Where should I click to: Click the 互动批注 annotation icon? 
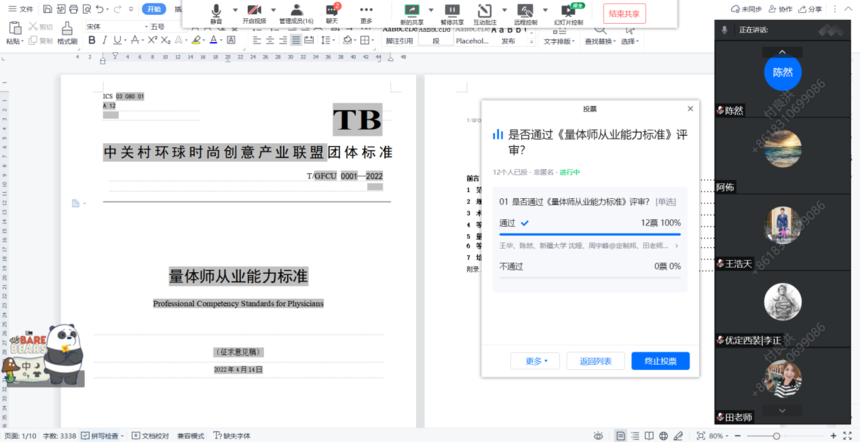tap(485, 13)
